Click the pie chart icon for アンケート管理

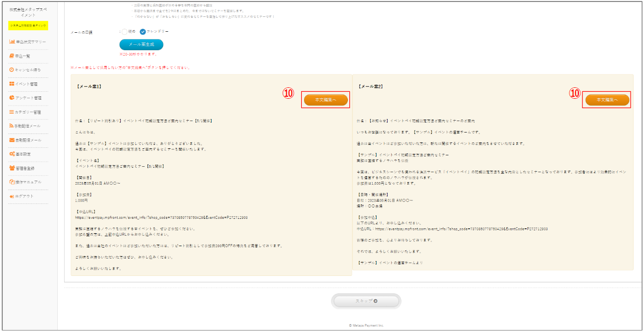pos(12,98)
